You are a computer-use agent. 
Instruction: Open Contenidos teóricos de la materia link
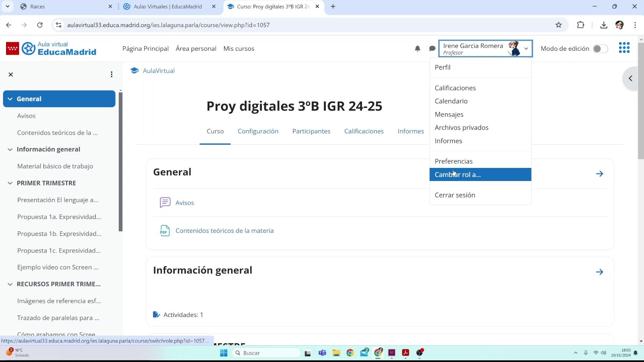[224, 231]
